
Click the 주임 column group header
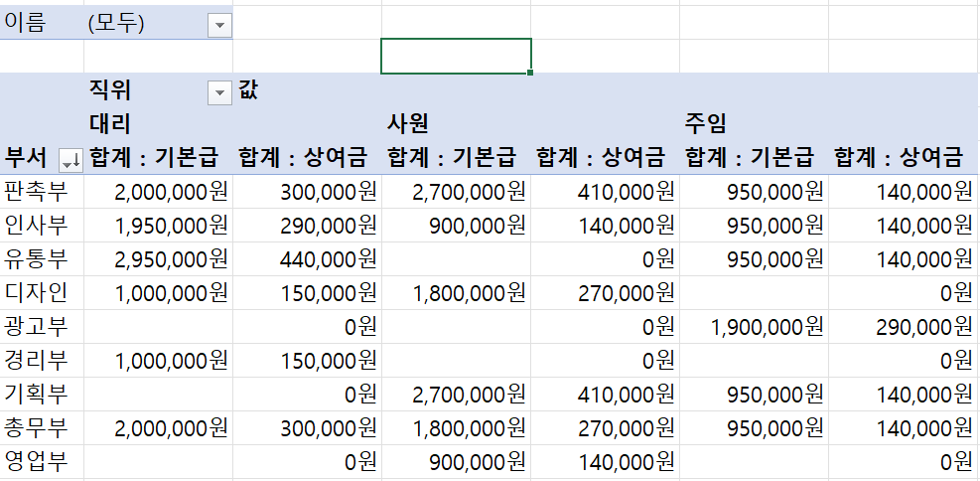706,123
